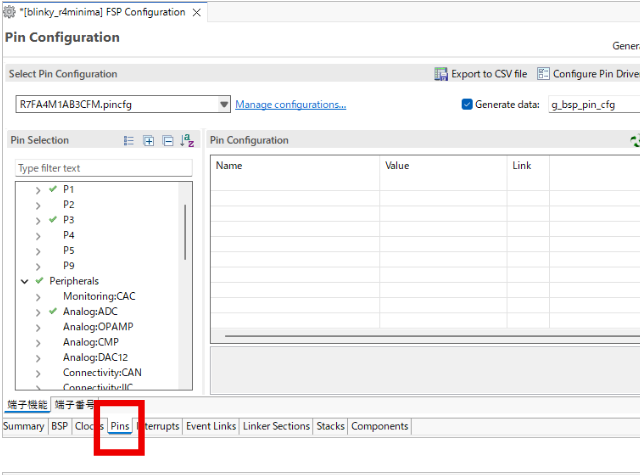Open the BSP tab

[x=60, y=426]
